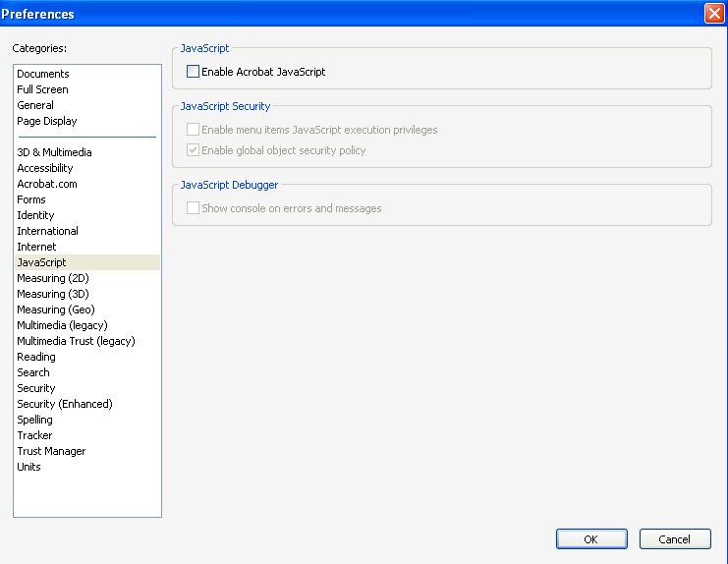This screenshot has width=728, height=564.
Task: Open 3D & Multimedia preferences
Action: pyautogui.click(x=54, y=152)
